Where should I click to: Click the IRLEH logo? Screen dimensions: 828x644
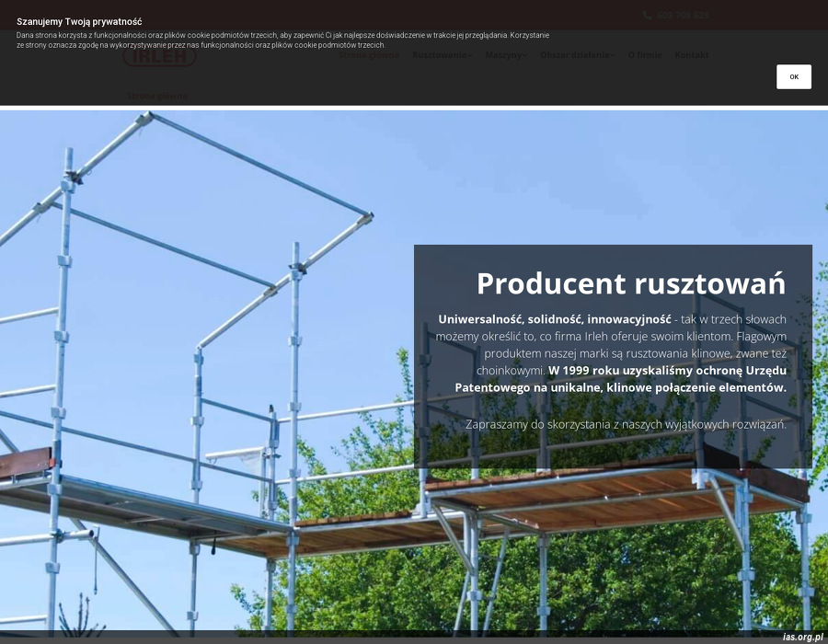click(159, 55)
